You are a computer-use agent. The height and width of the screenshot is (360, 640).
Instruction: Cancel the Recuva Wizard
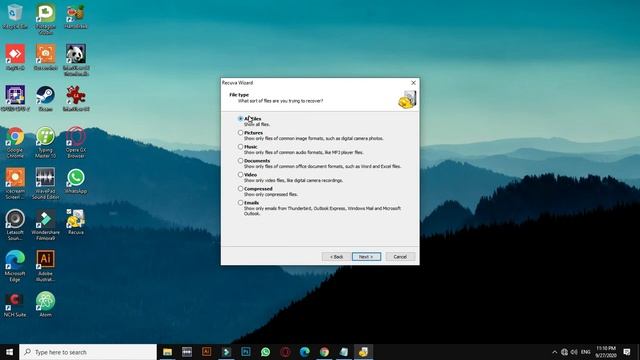click(x=400, y=257)
